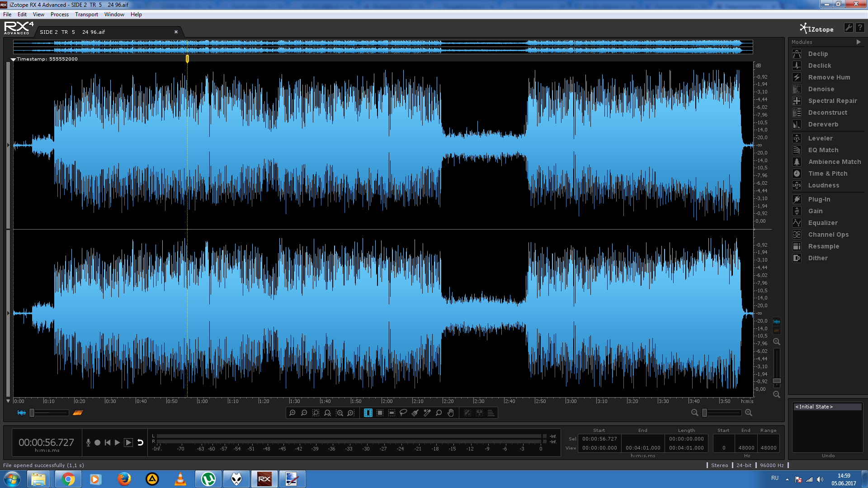Select the Brush selection tool

(x=415, y=413)
